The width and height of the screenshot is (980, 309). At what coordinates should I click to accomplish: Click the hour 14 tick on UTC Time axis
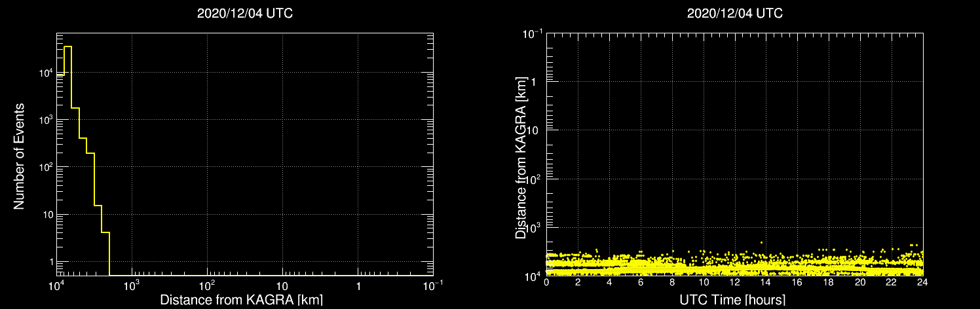click(x=766, y=283)
